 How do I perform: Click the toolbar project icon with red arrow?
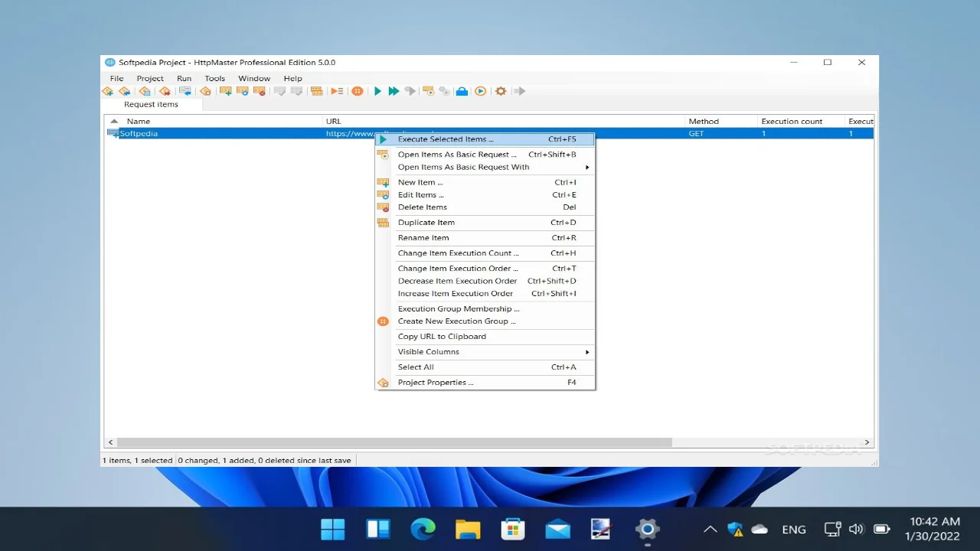[x=164, y=91]
